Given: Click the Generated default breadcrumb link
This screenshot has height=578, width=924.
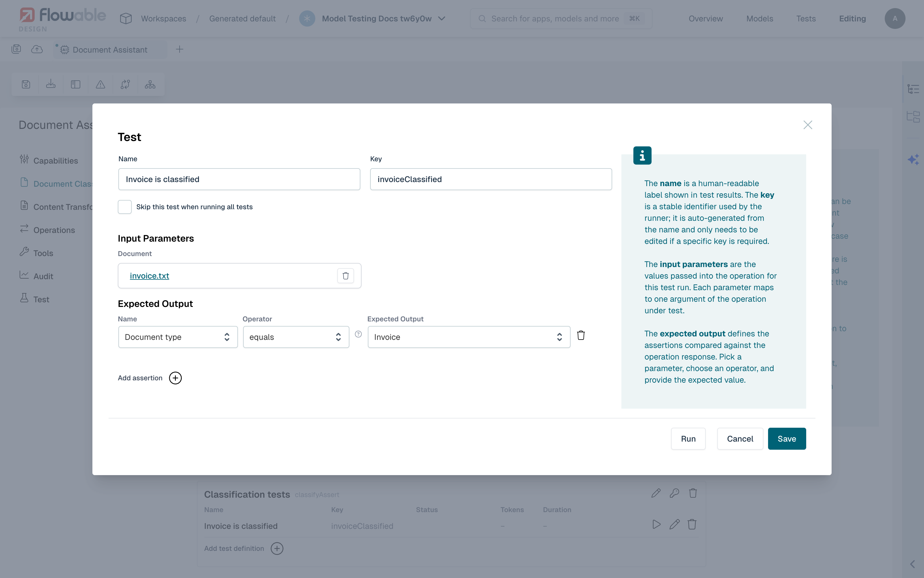Looking at the screenshot, I should coord(243,18).
